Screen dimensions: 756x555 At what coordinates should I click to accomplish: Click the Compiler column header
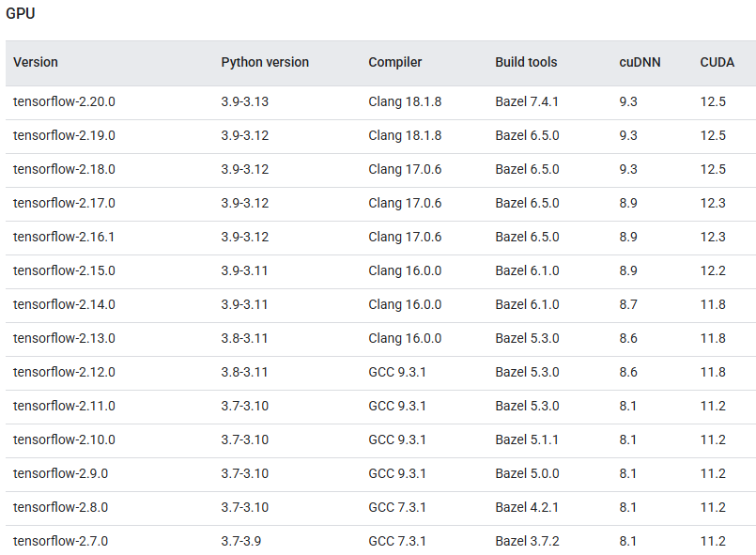(395, 62)
